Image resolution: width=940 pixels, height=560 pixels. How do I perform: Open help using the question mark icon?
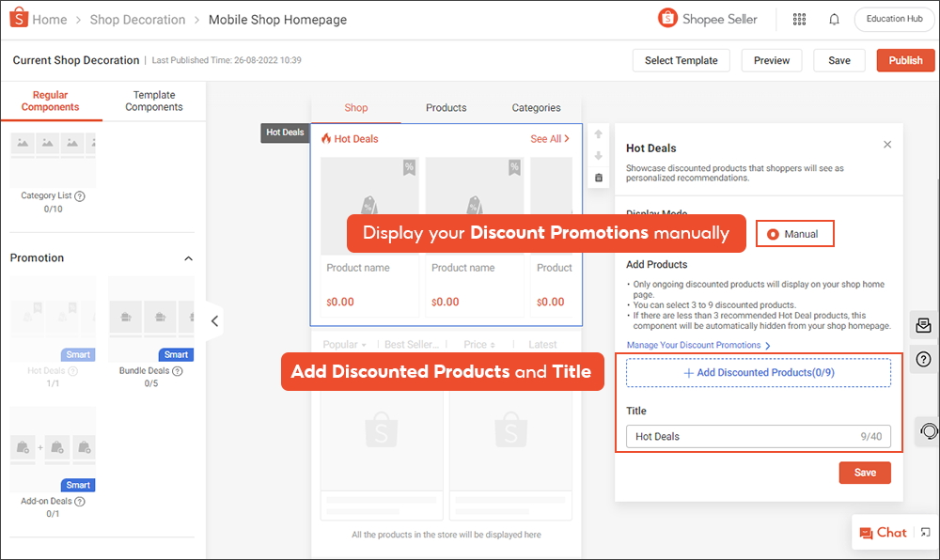923,360
